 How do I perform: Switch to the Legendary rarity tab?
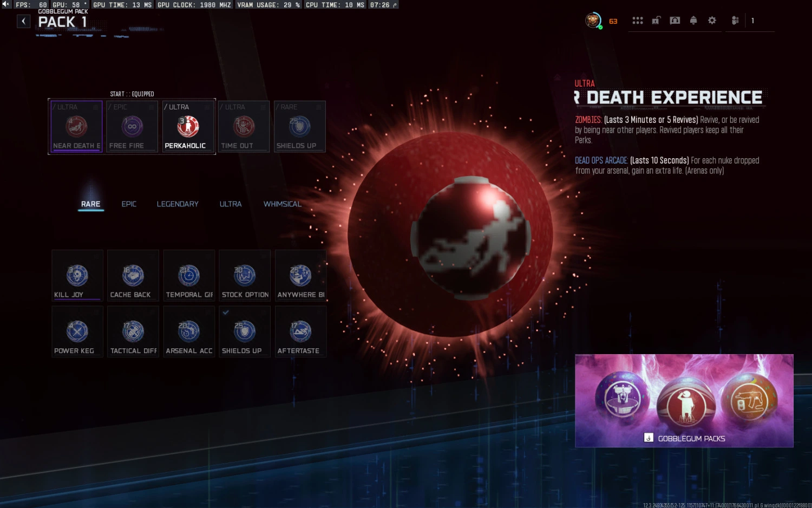(178, 204)
